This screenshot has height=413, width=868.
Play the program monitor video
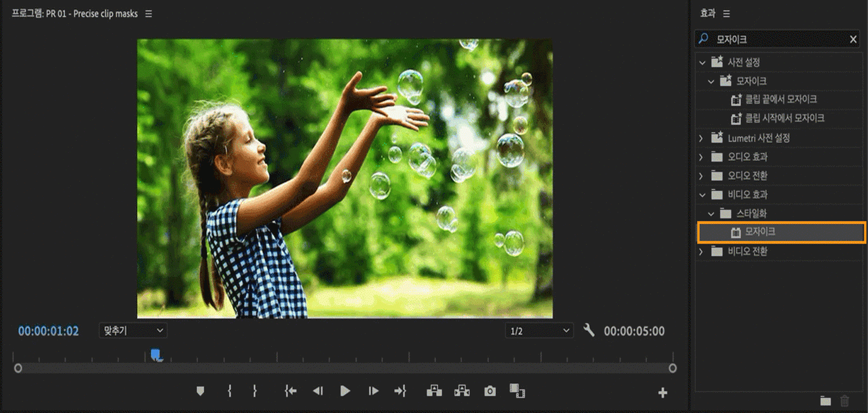click(x=345, y=391)
